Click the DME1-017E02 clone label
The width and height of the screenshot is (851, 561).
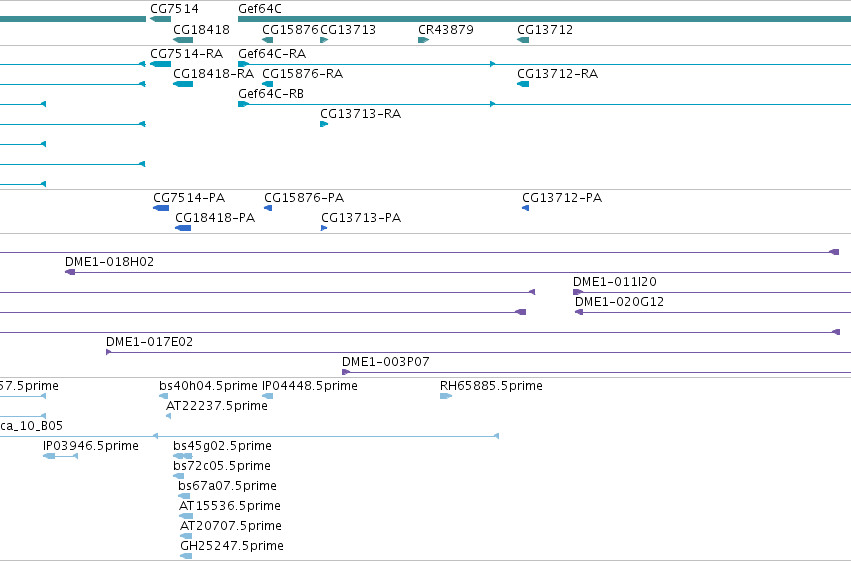[x=149, y=342]
